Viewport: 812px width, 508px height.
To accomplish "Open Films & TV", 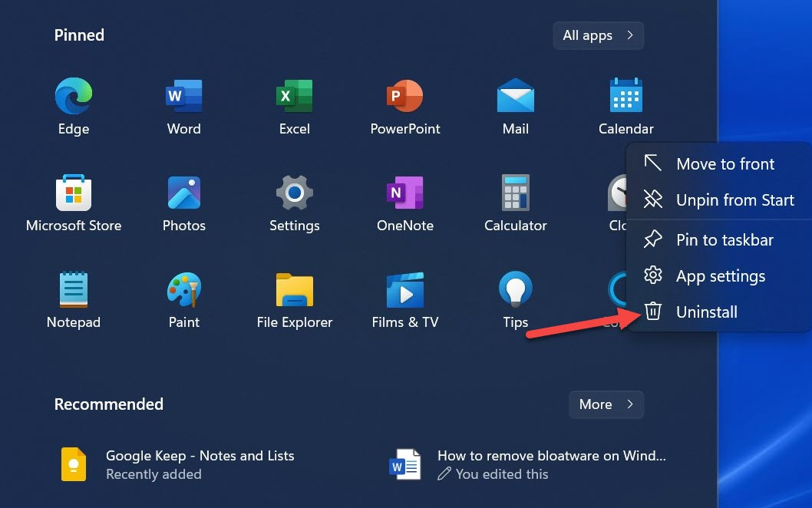I will (404, 298).
